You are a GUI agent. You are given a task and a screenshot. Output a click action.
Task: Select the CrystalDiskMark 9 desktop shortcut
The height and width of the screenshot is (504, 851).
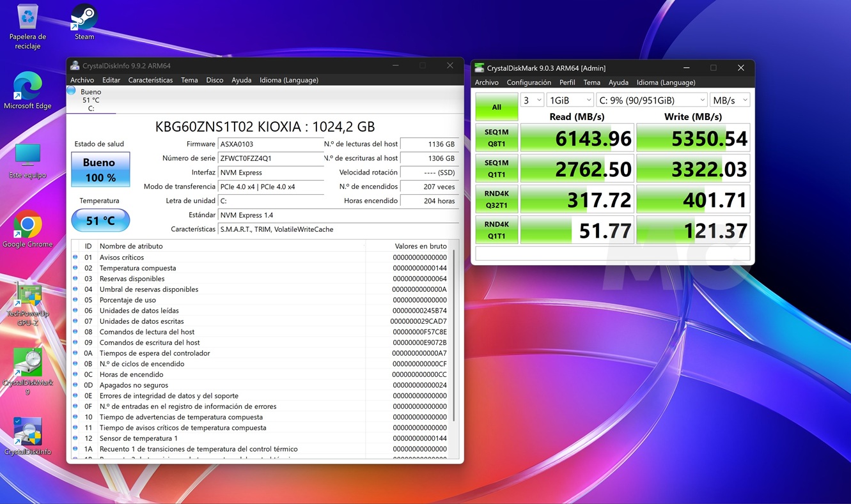[27, 372]
